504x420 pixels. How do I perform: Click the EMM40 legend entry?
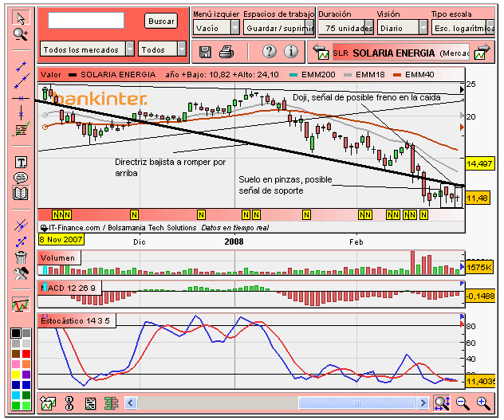pos(414,75)
